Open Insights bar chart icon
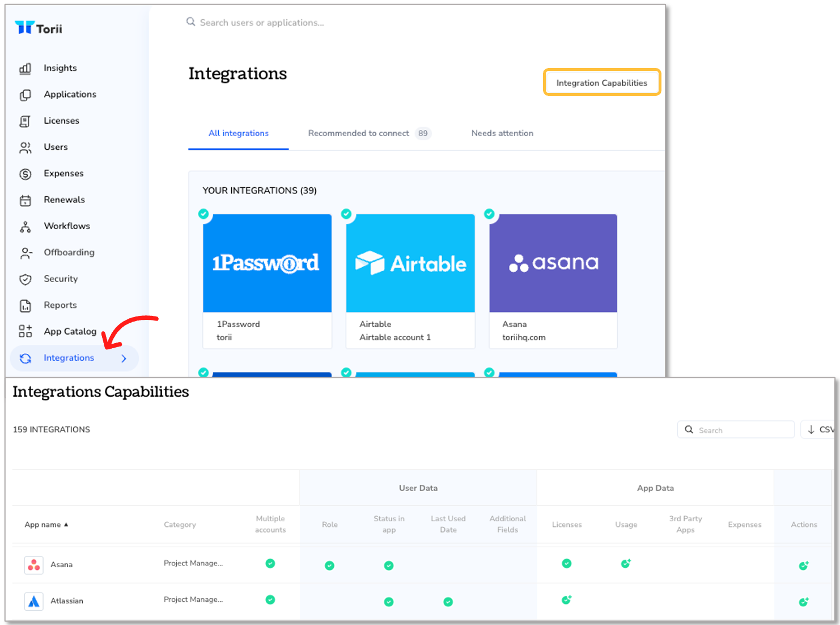Screen dimensions: 840x625 pos(26,69)
